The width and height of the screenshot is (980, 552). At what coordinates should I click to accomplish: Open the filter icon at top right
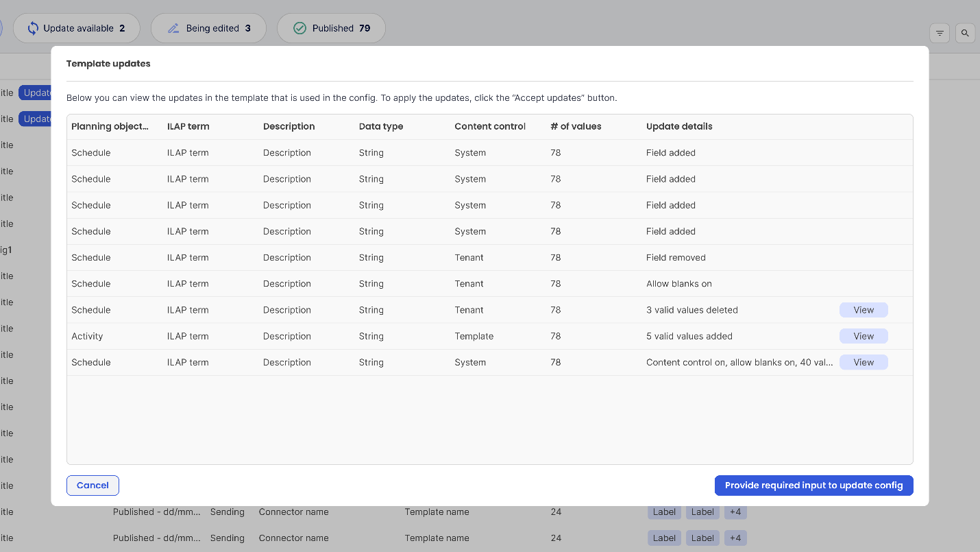pos(939,33)
